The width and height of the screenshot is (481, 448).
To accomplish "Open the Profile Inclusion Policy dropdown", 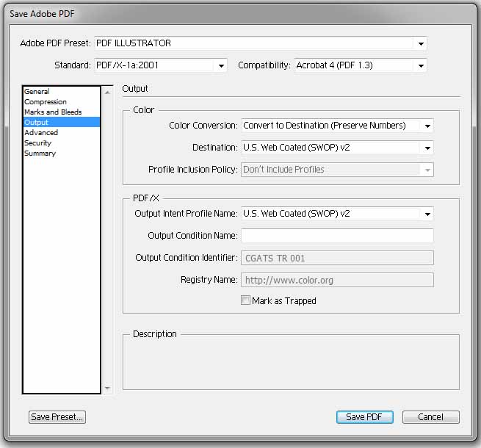I will [x=337, y=170].
